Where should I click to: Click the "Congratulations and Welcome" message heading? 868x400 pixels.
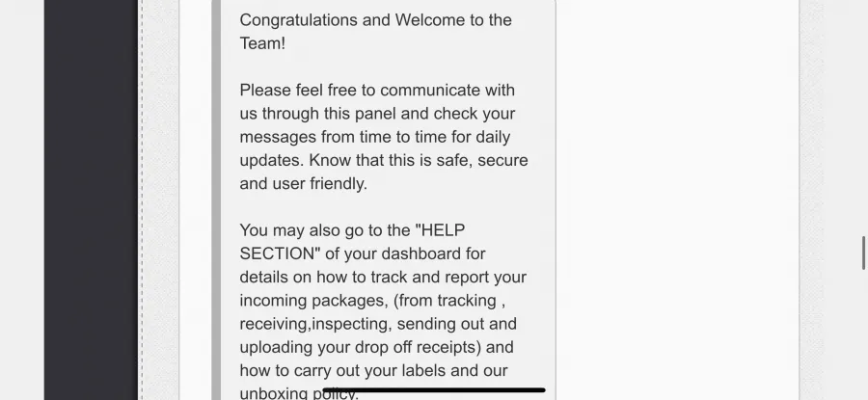[x=375, y=32]
